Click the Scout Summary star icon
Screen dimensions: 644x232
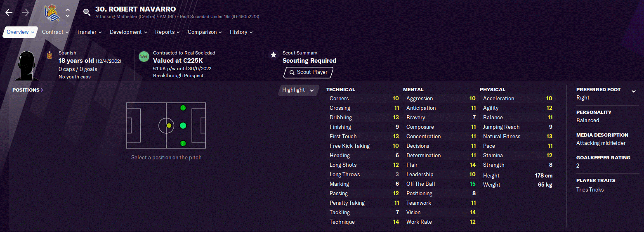pyautogui.click(x=273, y=55)
